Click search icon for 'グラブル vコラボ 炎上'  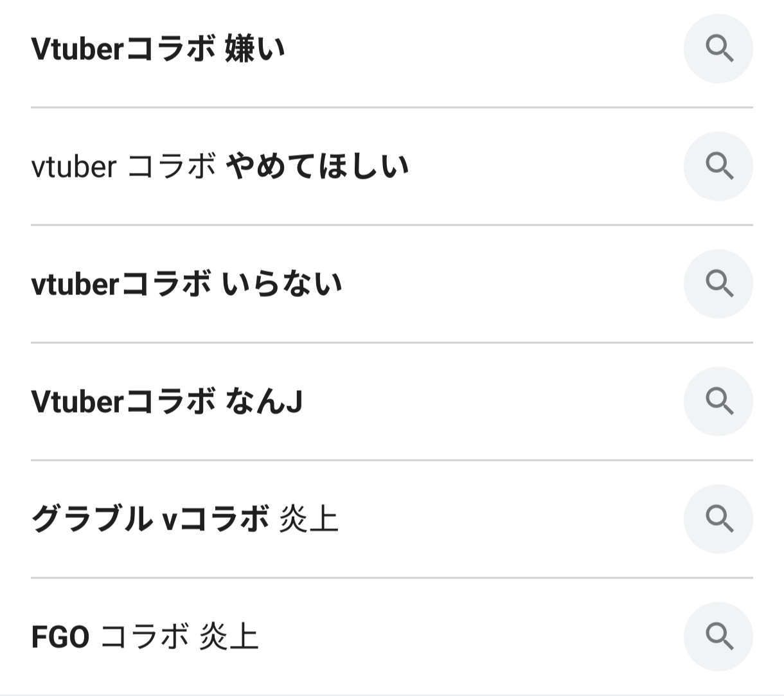(718, 519)
